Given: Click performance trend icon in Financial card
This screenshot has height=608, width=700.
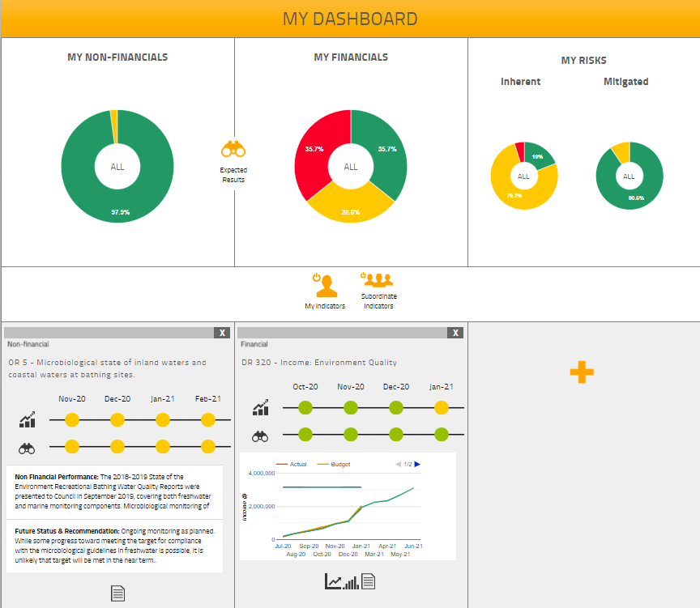Looking at the screenshot, I should tap(261, 407).
